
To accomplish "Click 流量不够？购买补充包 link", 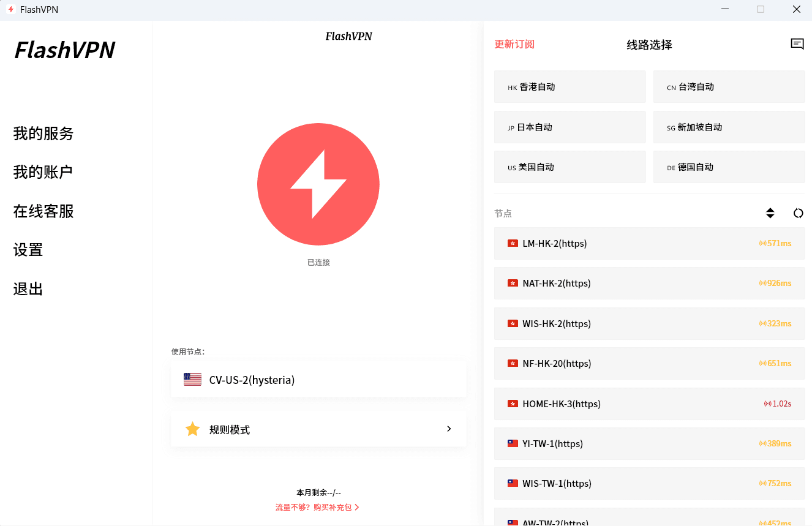I will point(317,507).
